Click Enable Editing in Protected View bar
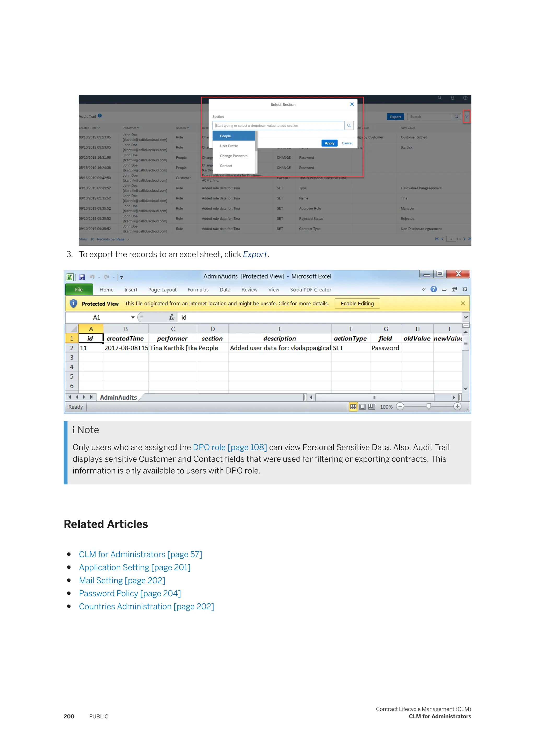Screen dimensions: 535x756 pos(357,304)
